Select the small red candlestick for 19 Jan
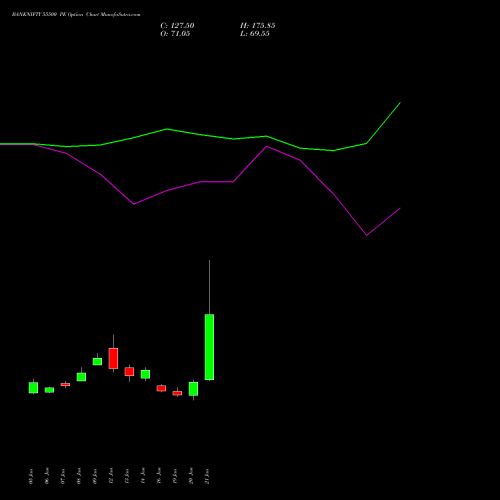 (x=177, y=393)
